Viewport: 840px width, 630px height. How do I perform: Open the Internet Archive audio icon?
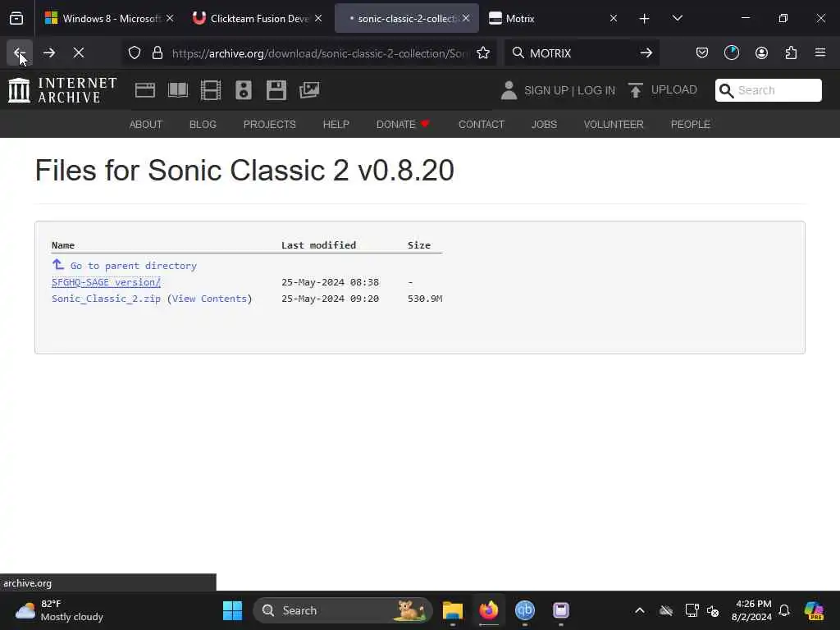[243, 90]
